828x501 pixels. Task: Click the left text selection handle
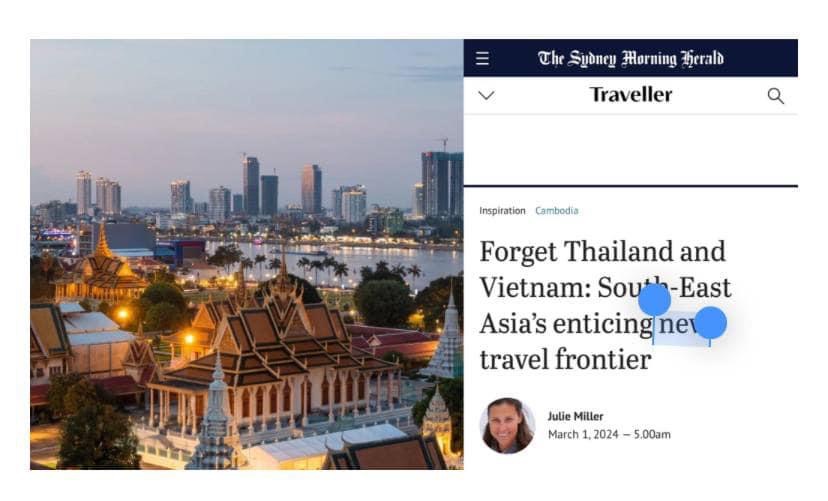tap(654, 300)
